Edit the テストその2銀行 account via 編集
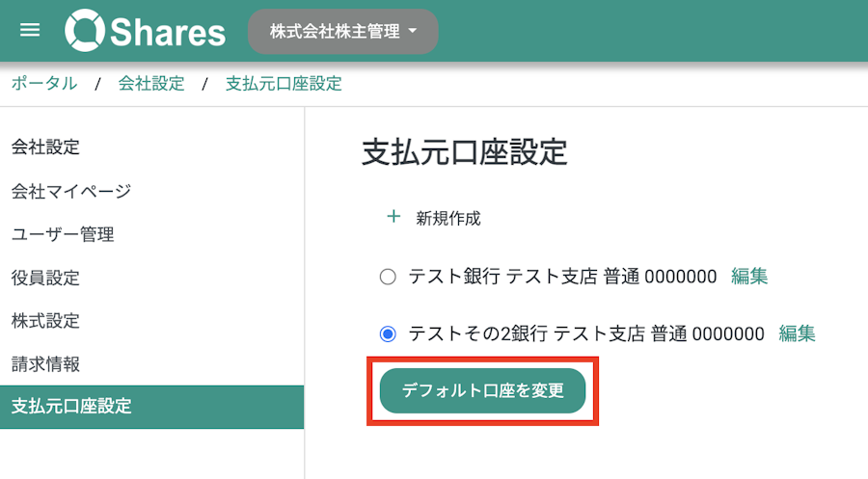Viewport: 868px width, 479px height. (797, 333)
